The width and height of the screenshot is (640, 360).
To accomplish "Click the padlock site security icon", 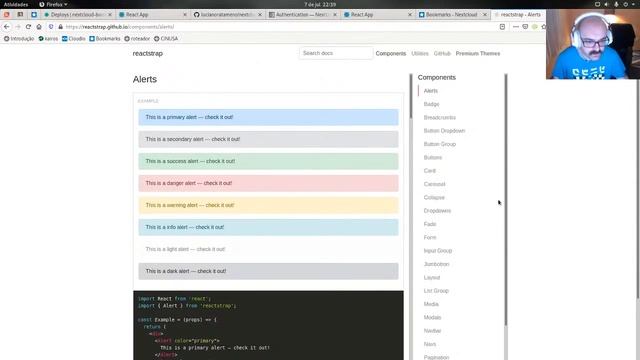I will (60, 27).
